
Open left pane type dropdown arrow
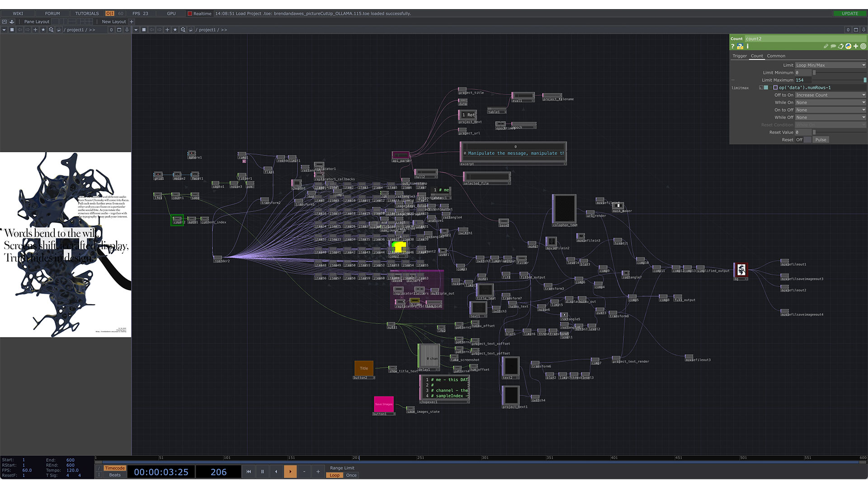[x=4, y=30]
